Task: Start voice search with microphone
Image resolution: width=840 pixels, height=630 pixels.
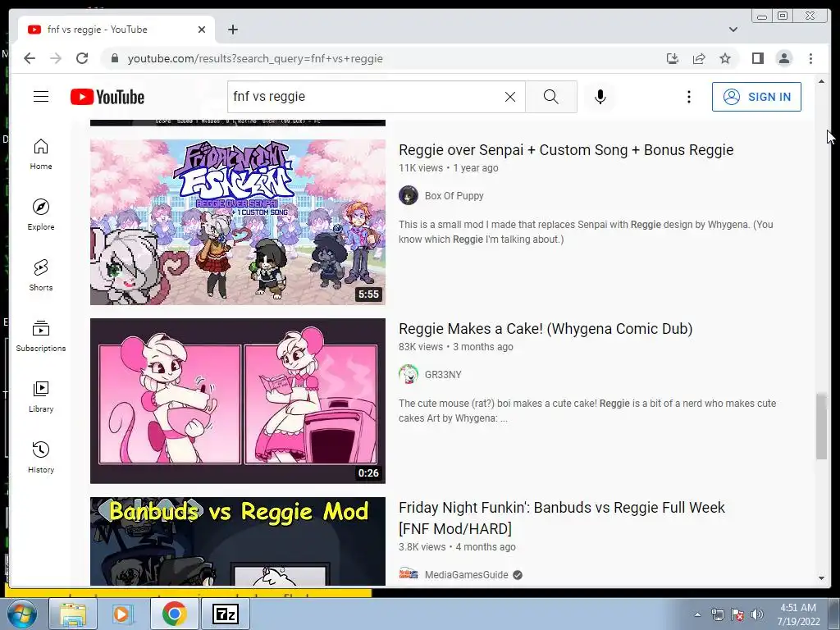Action: point(600,97)
